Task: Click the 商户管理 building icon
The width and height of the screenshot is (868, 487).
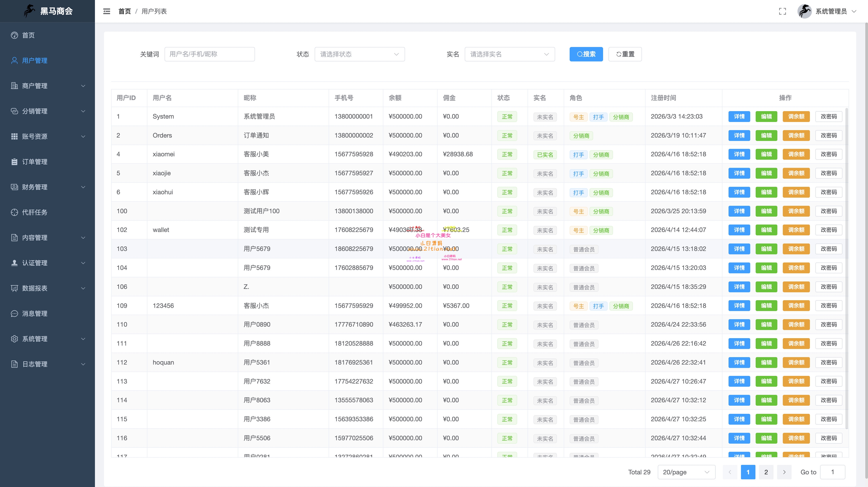Action: point(14,86)
